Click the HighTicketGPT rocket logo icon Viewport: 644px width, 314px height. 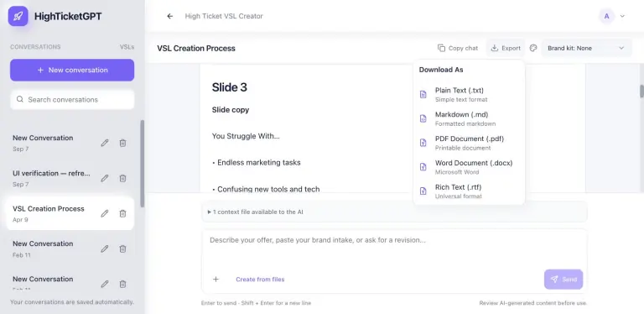tap(18, 17)
